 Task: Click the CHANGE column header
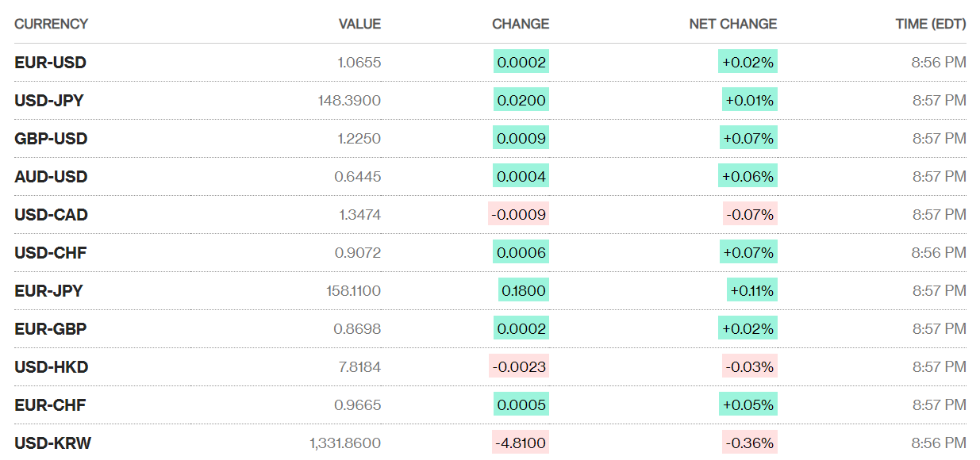click(x=521, y=25)
